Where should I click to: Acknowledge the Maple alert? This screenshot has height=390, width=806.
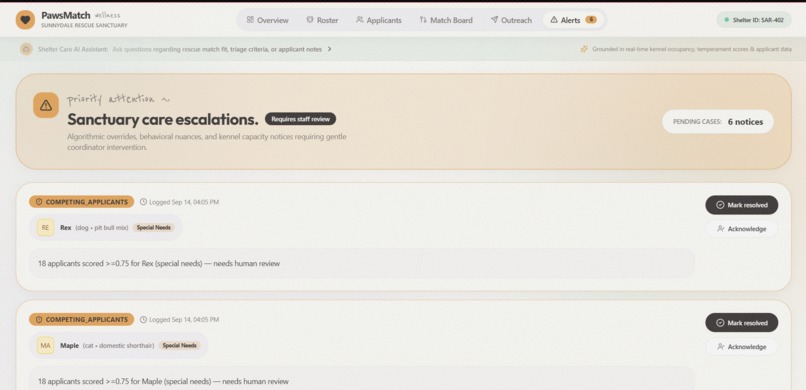pyautogui.click(x=742, y=347)
